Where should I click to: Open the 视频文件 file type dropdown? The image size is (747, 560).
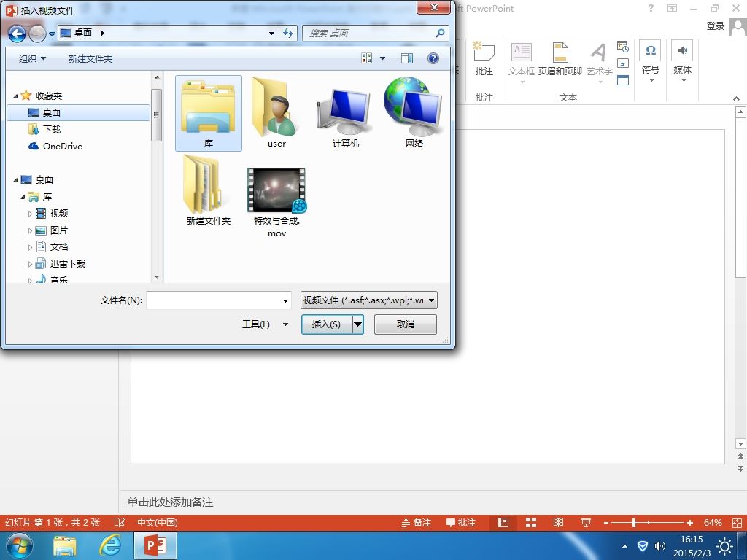tap(368, 300)
